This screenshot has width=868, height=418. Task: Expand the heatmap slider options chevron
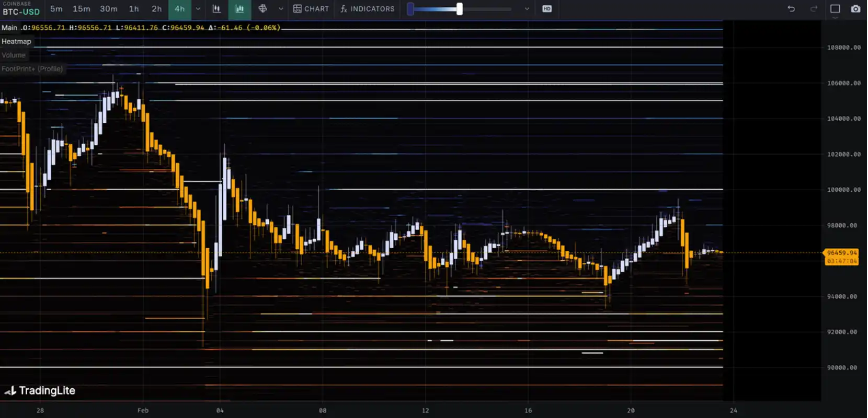tap(527, 9)
